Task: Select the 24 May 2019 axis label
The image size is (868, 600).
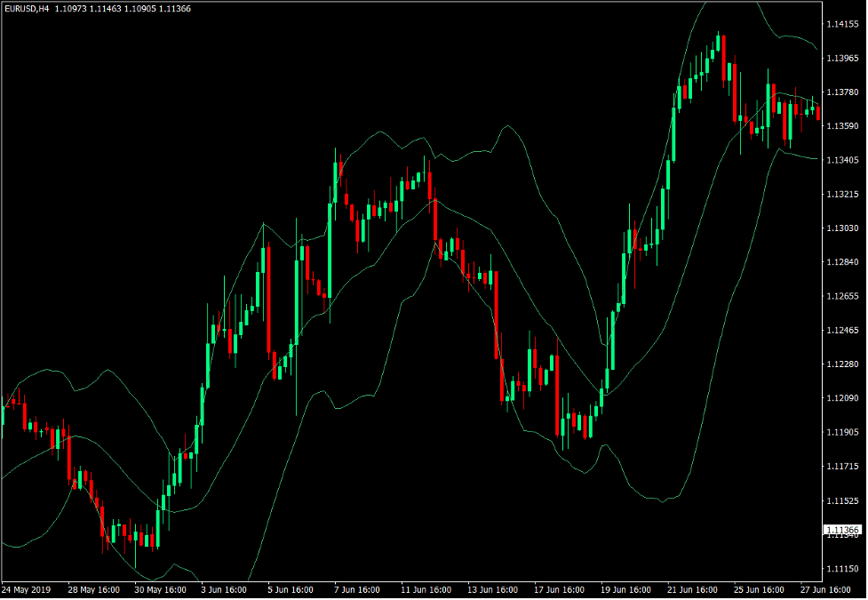Action: point(29,588)
